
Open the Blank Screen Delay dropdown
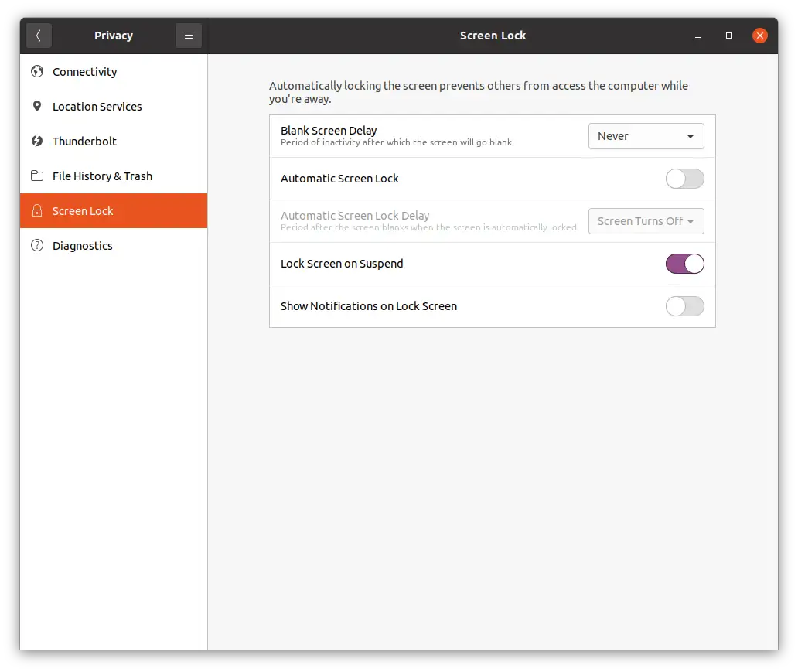[646, 136]
